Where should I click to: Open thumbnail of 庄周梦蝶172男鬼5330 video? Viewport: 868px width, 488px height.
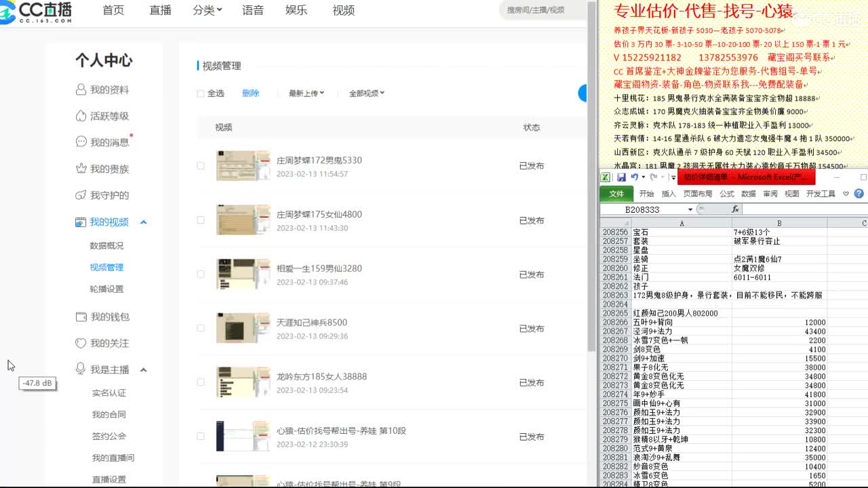[x=243, y=165]
